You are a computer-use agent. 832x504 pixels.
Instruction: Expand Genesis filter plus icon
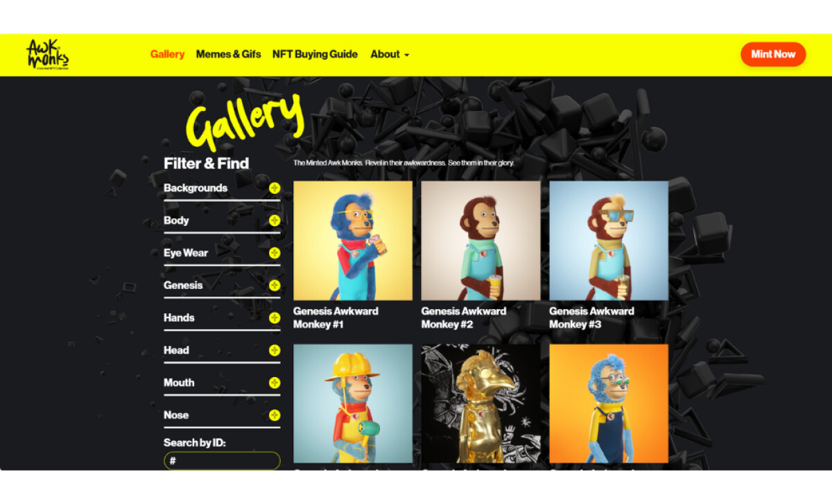tap(275, 286)
